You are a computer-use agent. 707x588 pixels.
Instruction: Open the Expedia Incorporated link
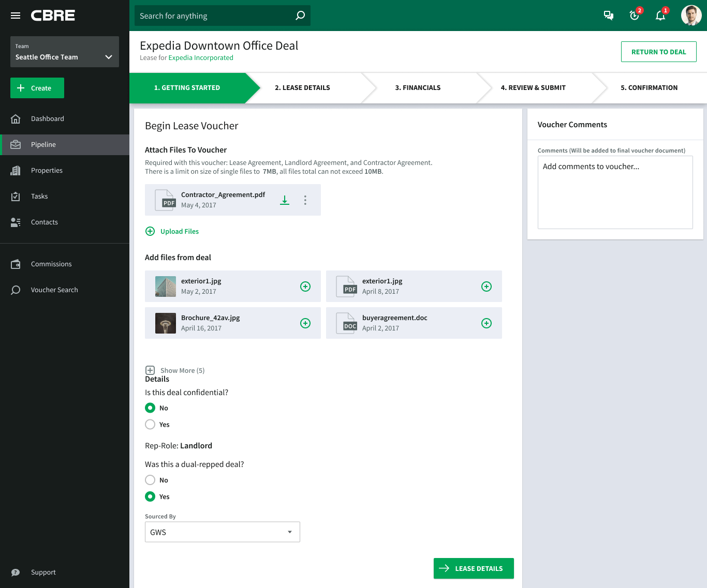[201, 58]
